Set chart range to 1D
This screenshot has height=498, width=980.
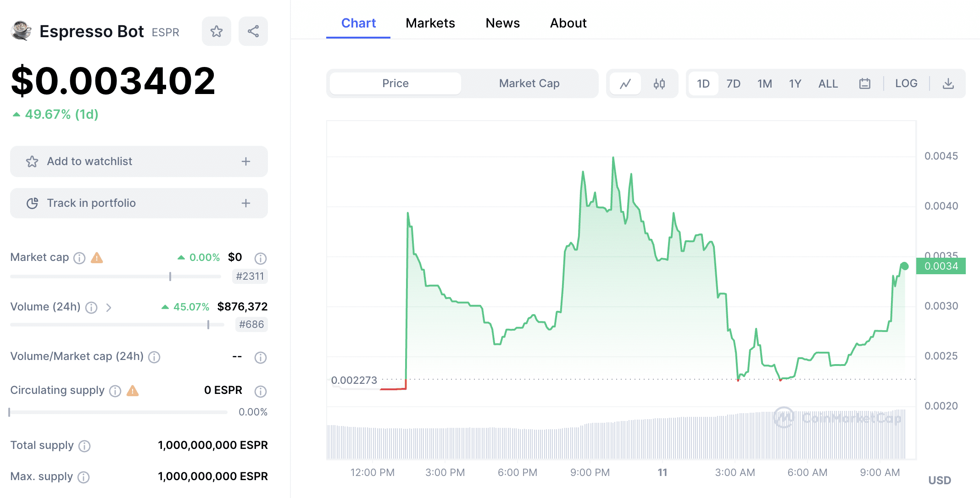(x=703, y=83)
